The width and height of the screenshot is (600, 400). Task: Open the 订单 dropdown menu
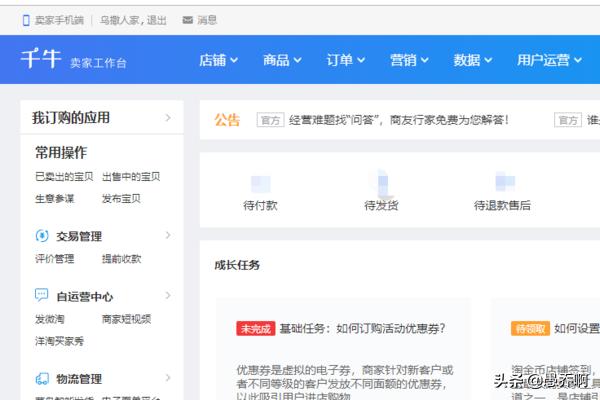[x=346, y=60]
